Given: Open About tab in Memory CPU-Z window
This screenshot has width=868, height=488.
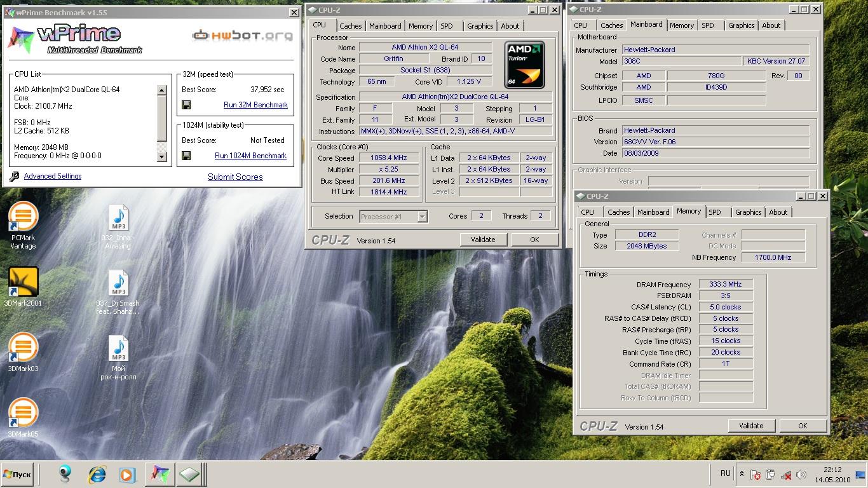Looking at the screenshot, I should pos(778,212).
